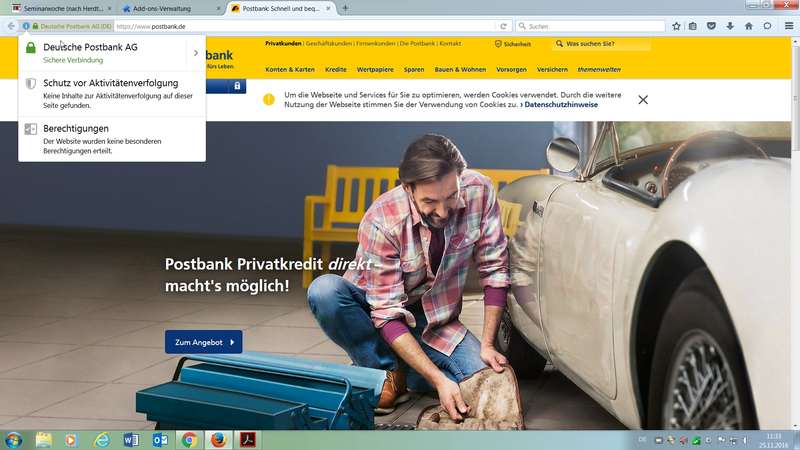Open the URL bar history dropdown
800x450 pixels.
489,26
